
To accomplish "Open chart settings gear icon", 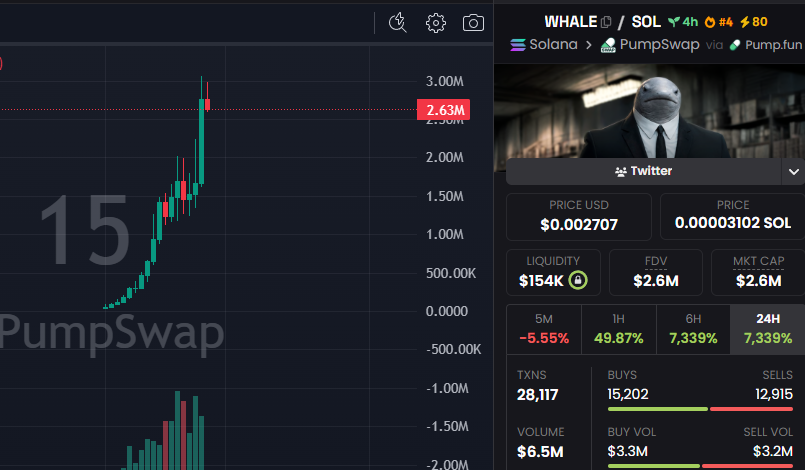I will pyautogui.click(x=435, y=23).
